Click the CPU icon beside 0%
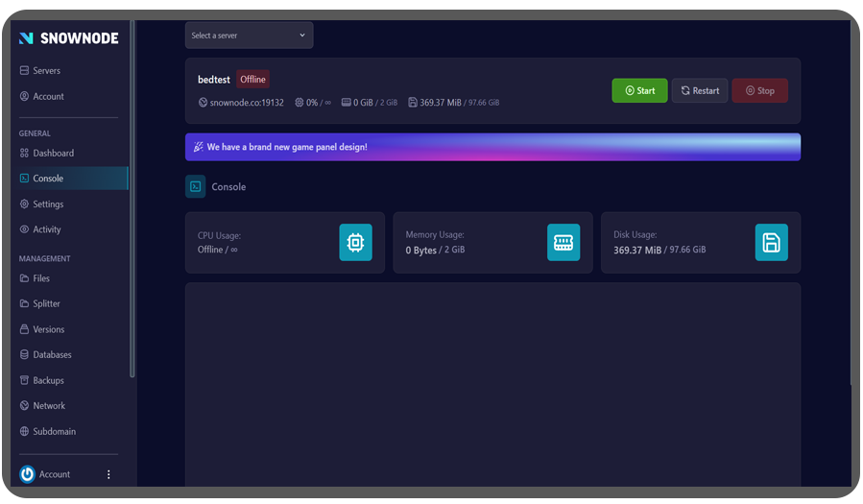 tap(300, 103)
